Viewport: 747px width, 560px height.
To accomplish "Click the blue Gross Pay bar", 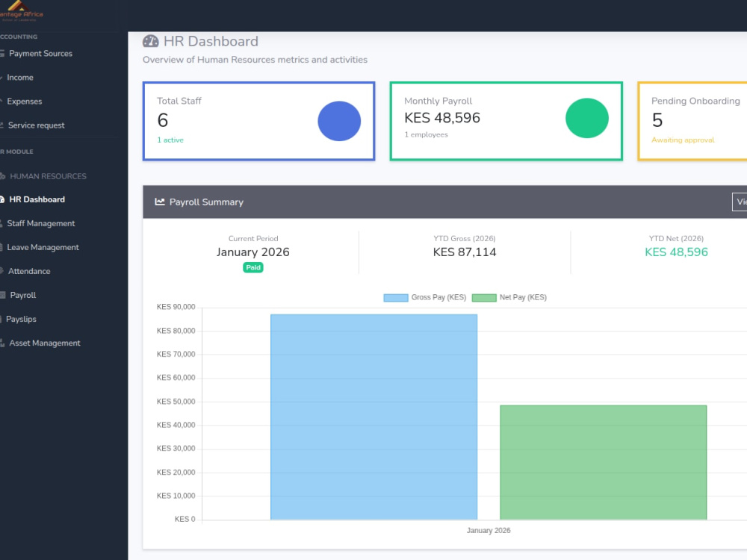I will (x=374, y=417).
